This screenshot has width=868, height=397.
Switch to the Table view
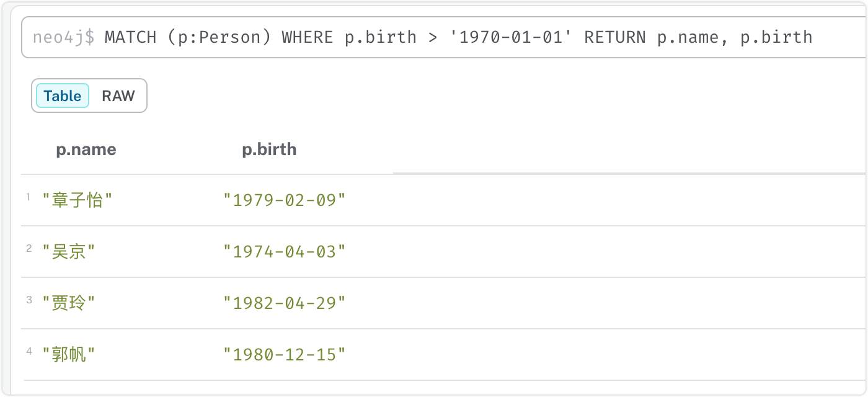pos(63,96)
